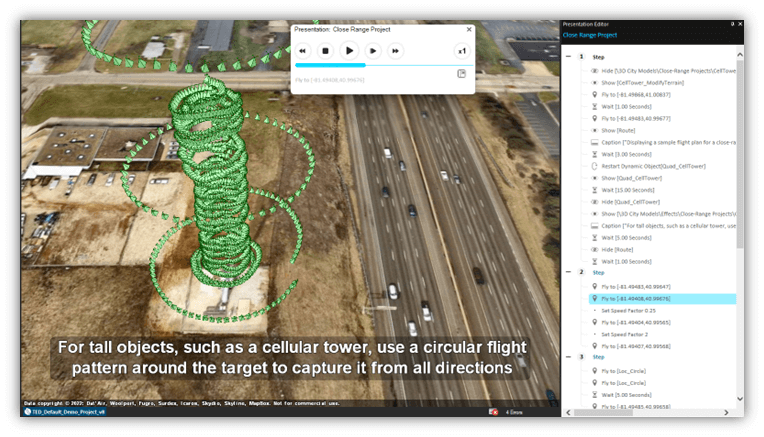Pin the Presentation Editor panel
This screenshot has height=437, width=764.
(731, 23)
